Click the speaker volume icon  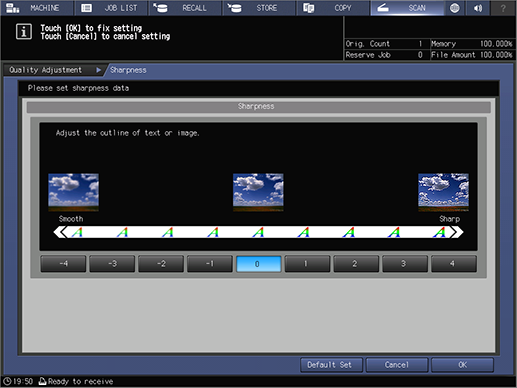pos(478,8)
